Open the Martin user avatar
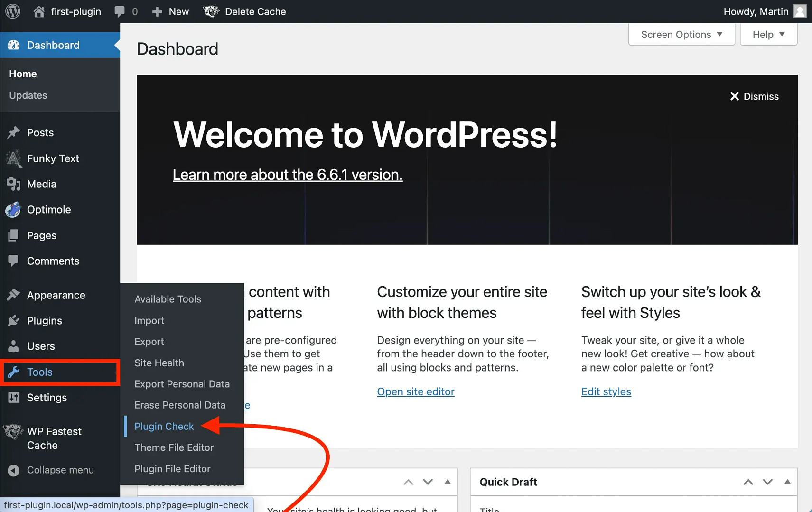This screenshot has width=812, height=512. click(x=800, y=11)
